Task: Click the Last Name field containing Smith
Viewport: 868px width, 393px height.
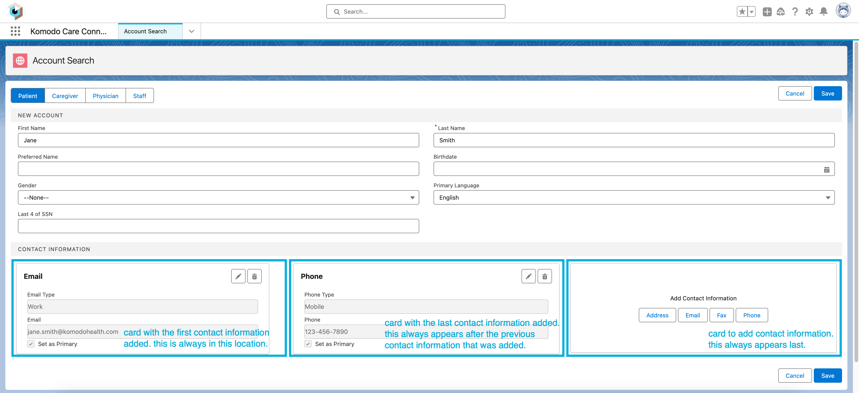Action: (x=634, y=140)
